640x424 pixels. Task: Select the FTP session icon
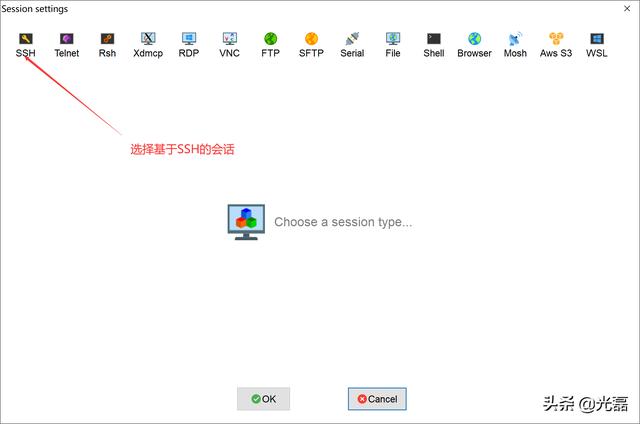coord(270,45)
